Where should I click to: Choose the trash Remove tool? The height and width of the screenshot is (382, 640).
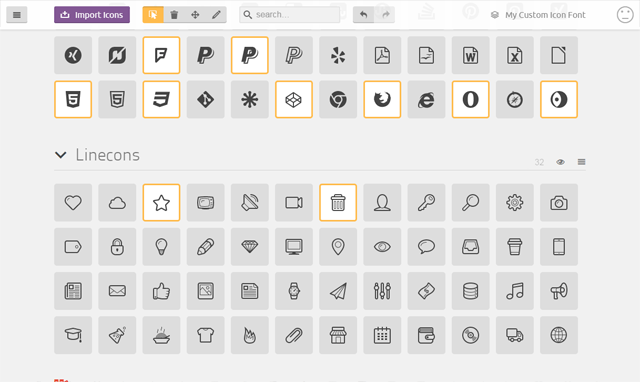tap(174, 15)
